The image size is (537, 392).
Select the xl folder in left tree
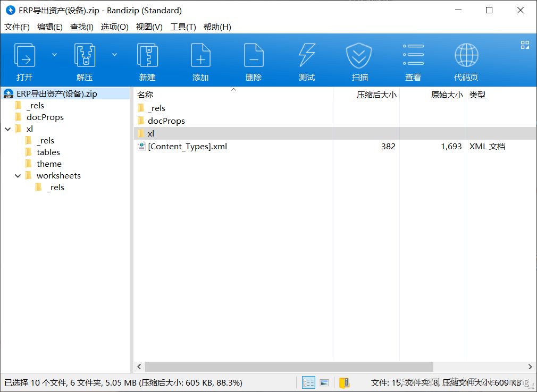coord(30,129)
